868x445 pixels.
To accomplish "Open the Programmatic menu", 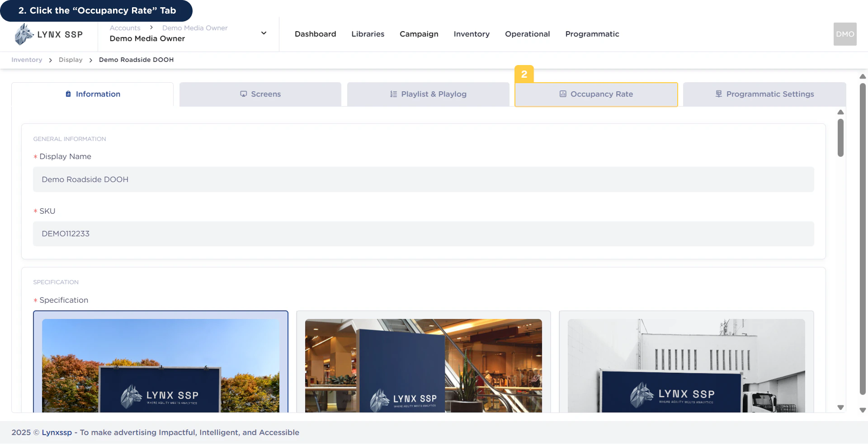I will click(x=592, y=34).
